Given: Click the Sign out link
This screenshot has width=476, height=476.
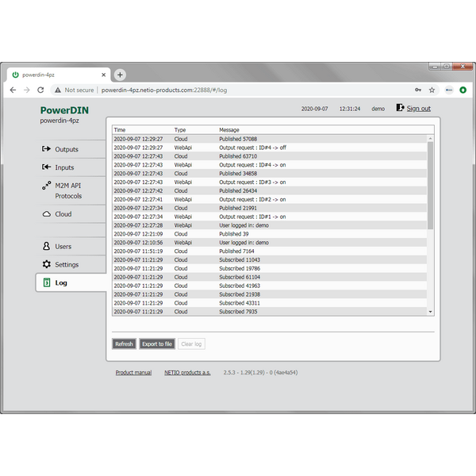Looking at the screenshot, I should click(418, 109).
